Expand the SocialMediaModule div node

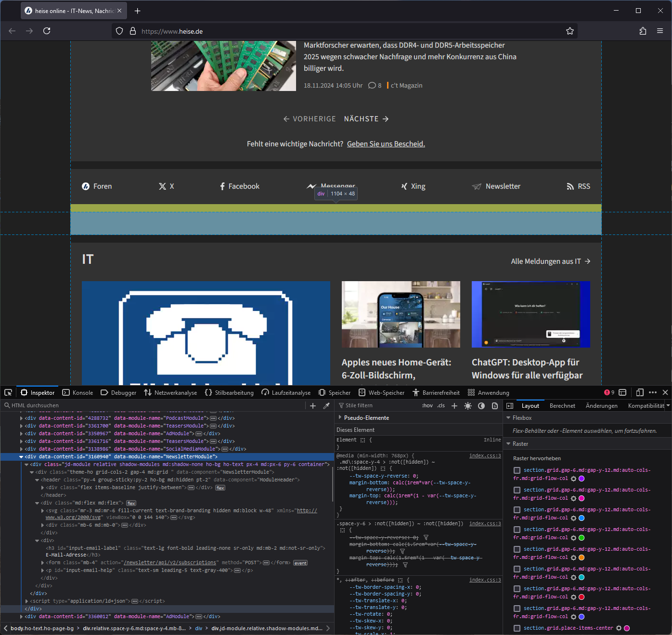pyautogui.click(x=21, y=449)
